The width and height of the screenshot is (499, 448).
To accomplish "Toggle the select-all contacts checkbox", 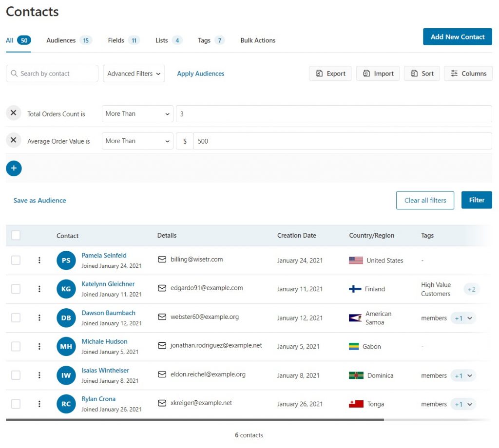I will (16, 235).
